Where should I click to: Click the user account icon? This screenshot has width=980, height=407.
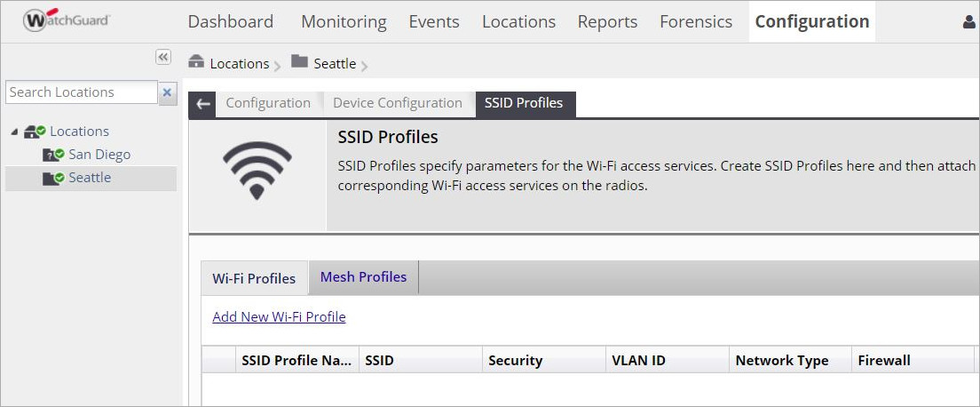click(x=969, y=22)
